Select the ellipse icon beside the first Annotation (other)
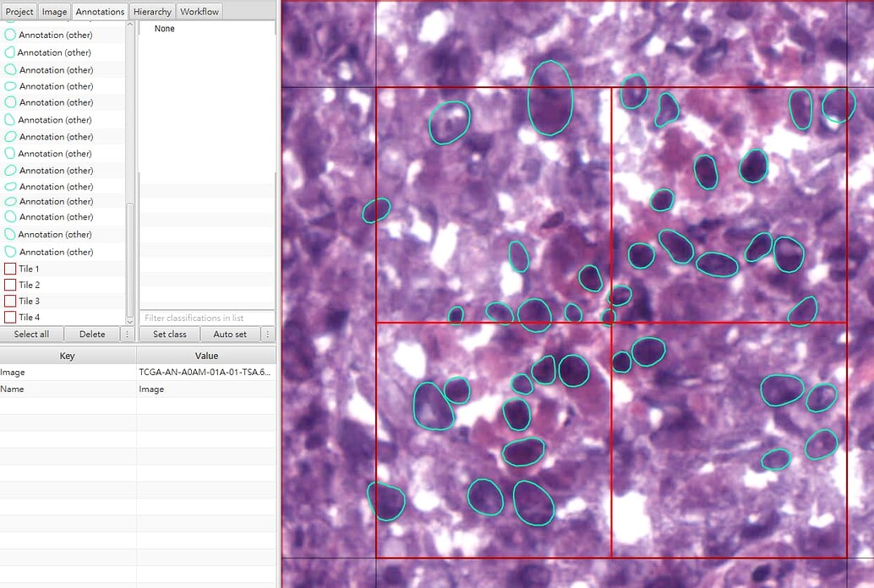 9,35
